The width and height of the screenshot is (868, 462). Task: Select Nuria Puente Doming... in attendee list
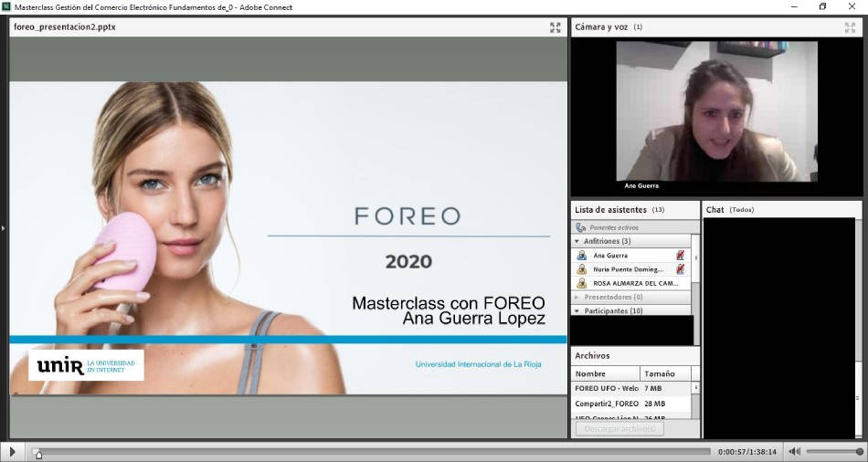pos(631,269)
